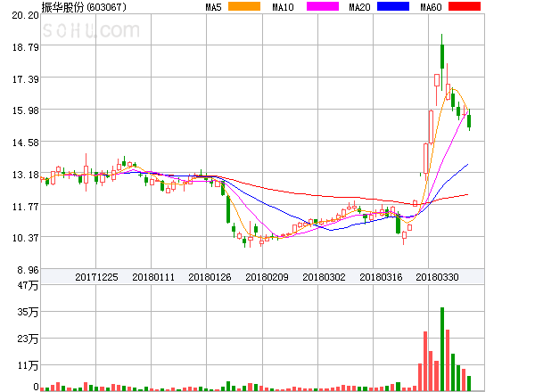Click the red MA60 legend swatch
This screenshot has height=392, width=535.
[x=465, y=6]
